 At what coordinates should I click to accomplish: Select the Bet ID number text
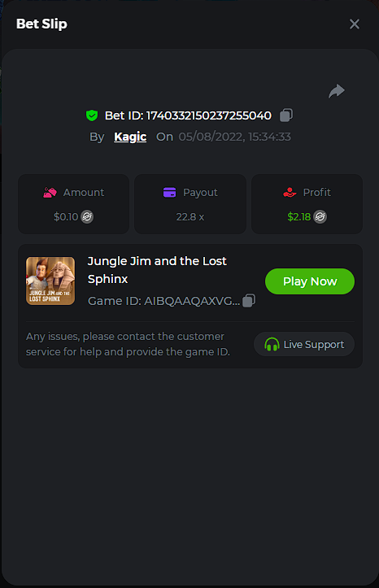point(208,115)
